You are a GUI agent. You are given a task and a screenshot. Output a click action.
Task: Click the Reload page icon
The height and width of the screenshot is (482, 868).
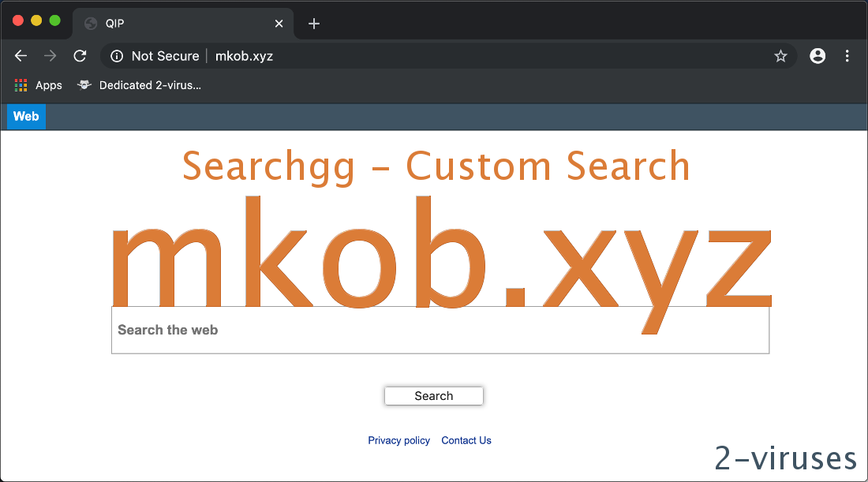(x=80, y=56)
